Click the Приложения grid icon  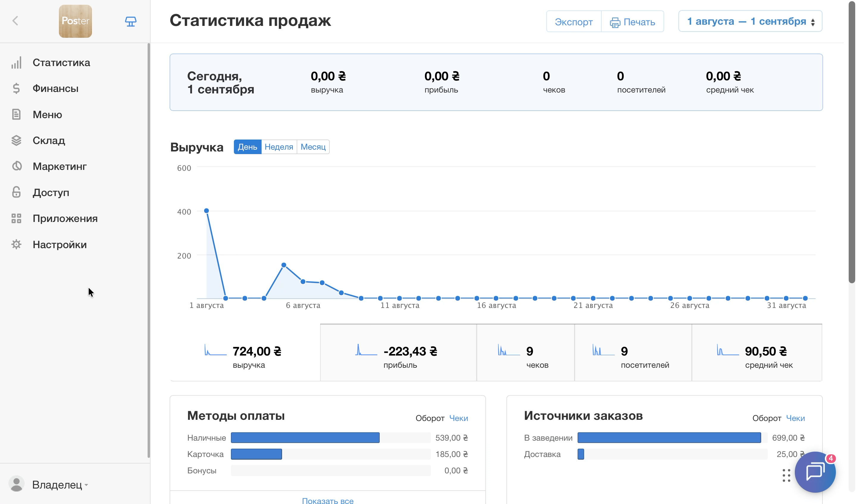click(16, 218)
